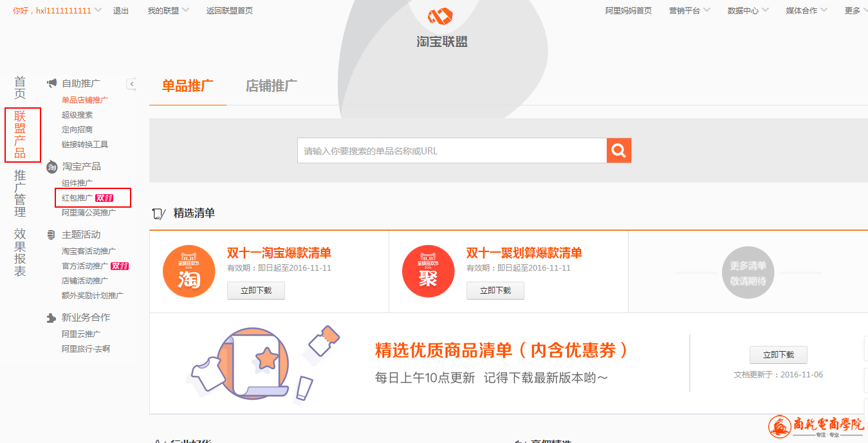Download 双十一淘宝爆款清单 with 立即下载
The width and height of the screenshot is (868, 443).
pyautogui.click(x=256, y=291)
